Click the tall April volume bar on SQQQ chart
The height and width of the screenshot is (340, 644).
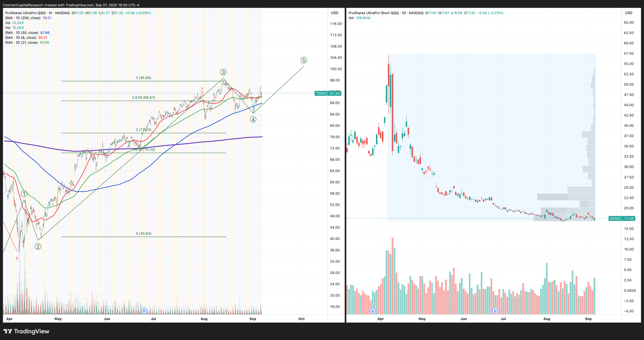393,276
